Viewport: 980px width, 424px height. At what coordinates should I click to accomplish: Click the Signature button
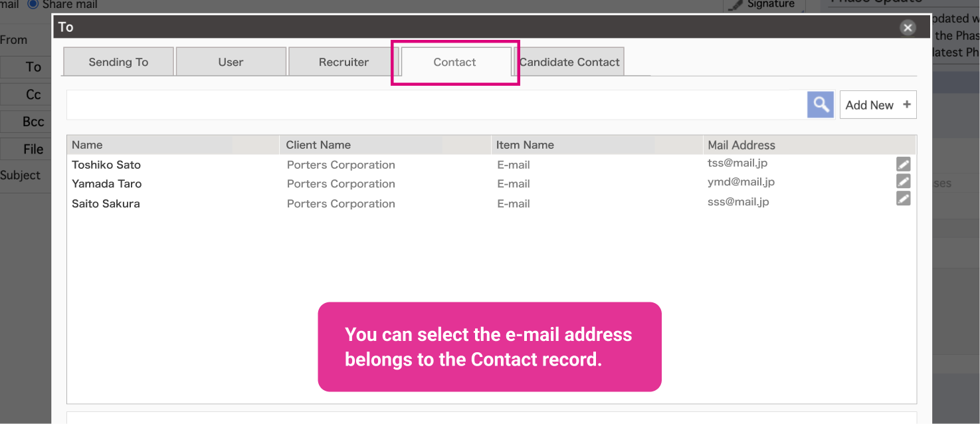pyautogui.click(x=764, y=5)
